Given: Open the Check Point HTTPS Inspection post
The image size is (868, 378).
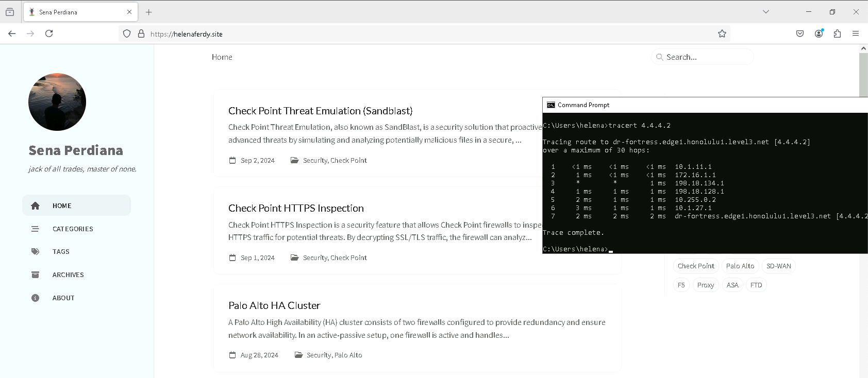Looking at the screenshot, I should tap(296, 208).
